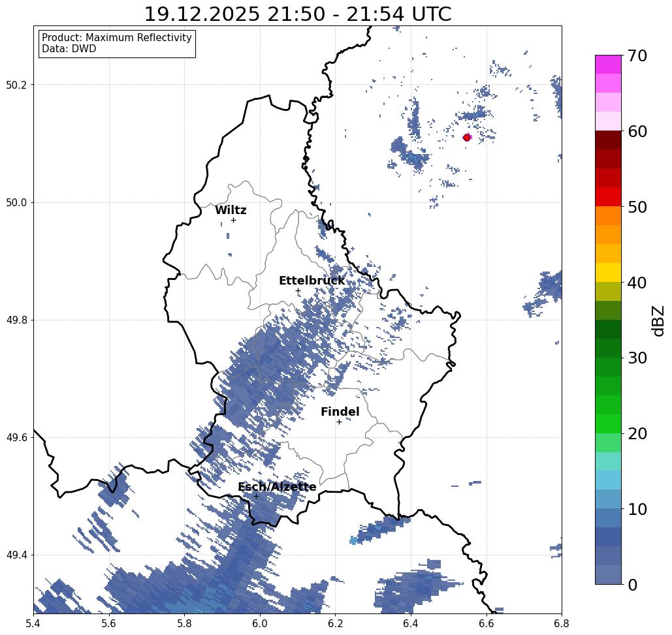Click the light blue echo cell below Findel
This screenshot has height=635, width=672.
tap(353, 540)
